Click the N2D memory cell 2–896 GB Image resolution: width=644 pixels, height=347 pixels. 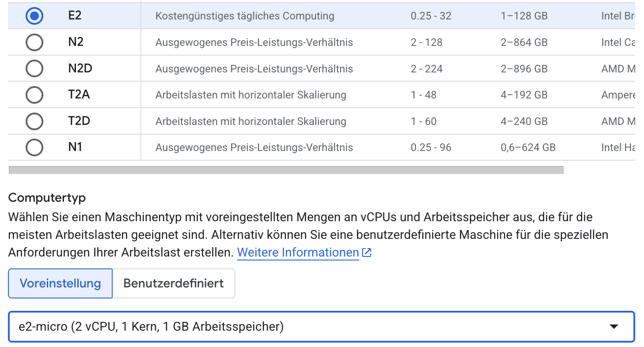(x=524, y=69)
